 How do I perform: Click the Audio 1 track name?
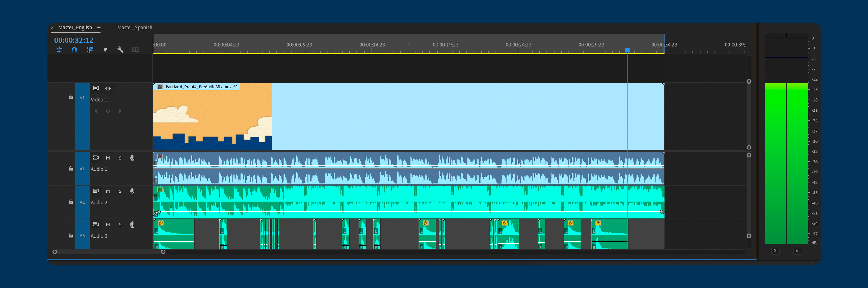[99, 169]
